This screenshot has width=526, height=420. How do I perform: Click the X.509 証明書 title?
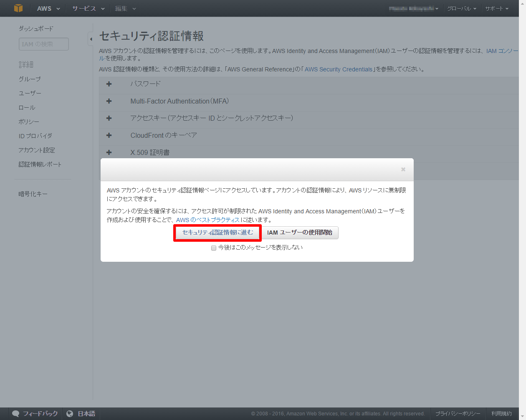[x=150, y=152]
